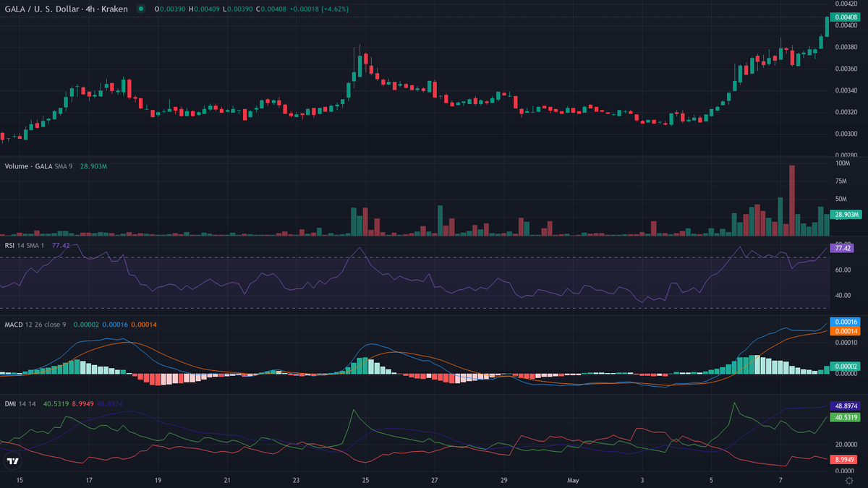Click the 20.0000 DMI scale label
The height and width of the screenshot is (488, 868).
coord(846,444)
